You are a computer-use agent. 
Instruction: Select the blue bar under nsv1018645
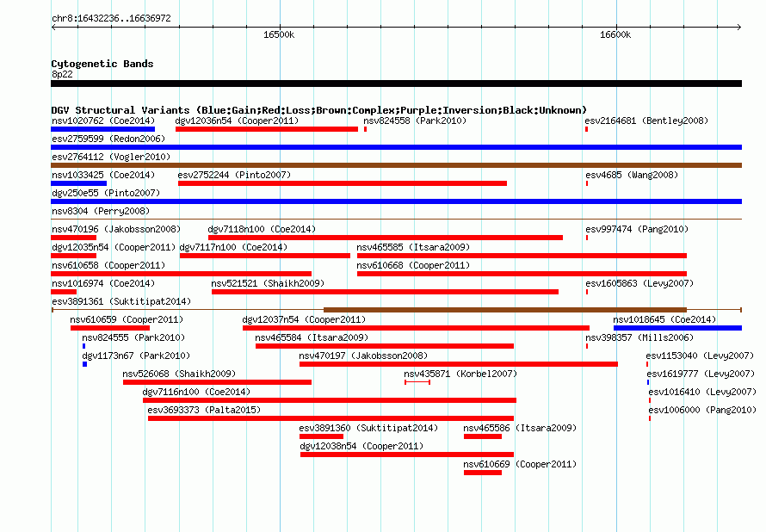pyautogui.click(x=677, y=328)
